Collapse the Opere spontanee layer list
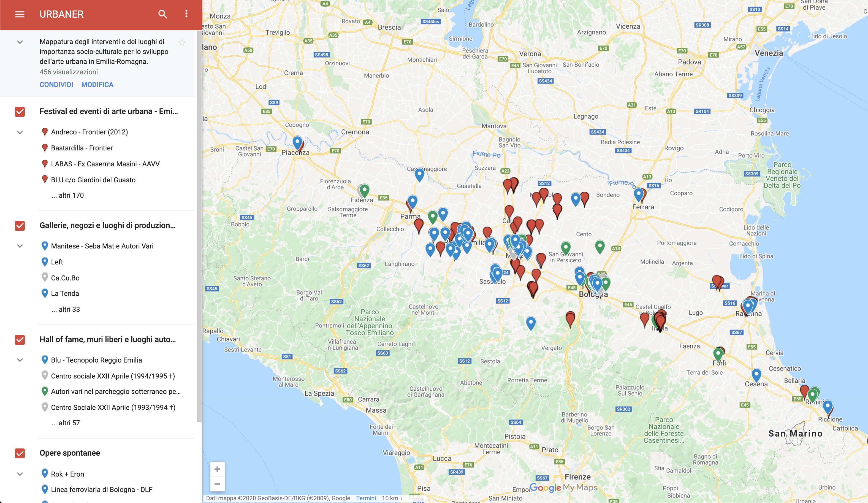 click(x=20, y=474)
